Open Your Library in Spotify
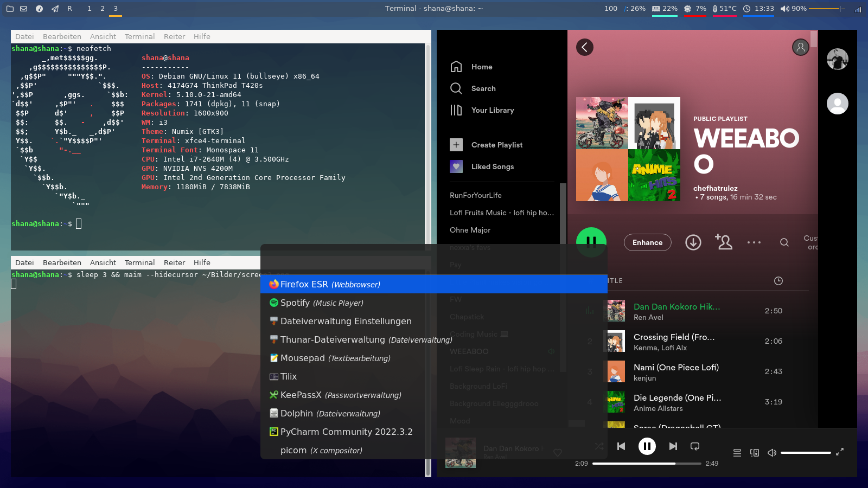 pyautogui.click(x=482, y=110)
